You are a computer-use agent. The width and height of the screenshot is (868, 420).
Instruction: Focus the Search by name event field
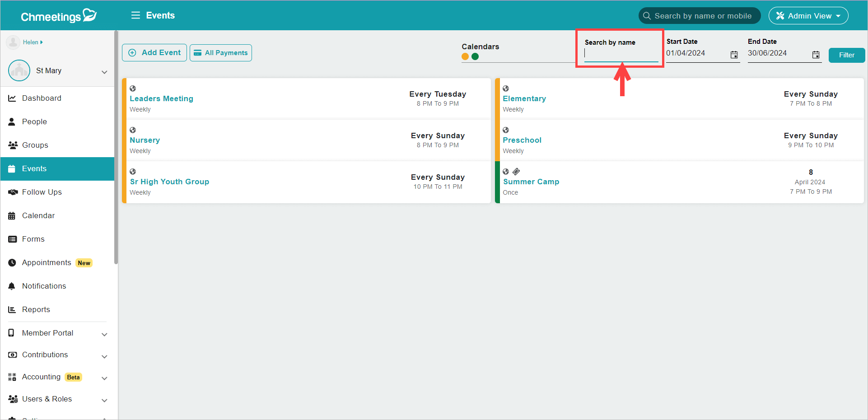click(x=621, y=54)
